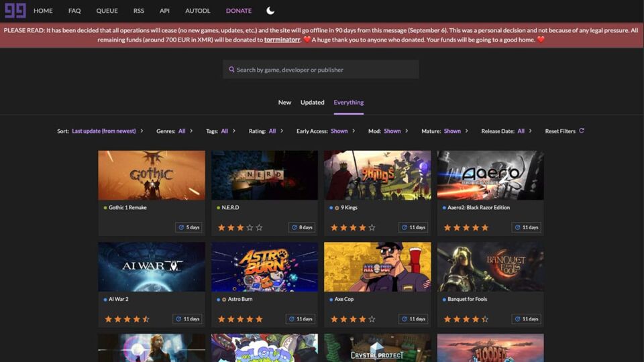Click the green status dot on Gothic 1 Remake
This screenshot has height=362, width=644.
pyautogui.click(x=105, y=208)
